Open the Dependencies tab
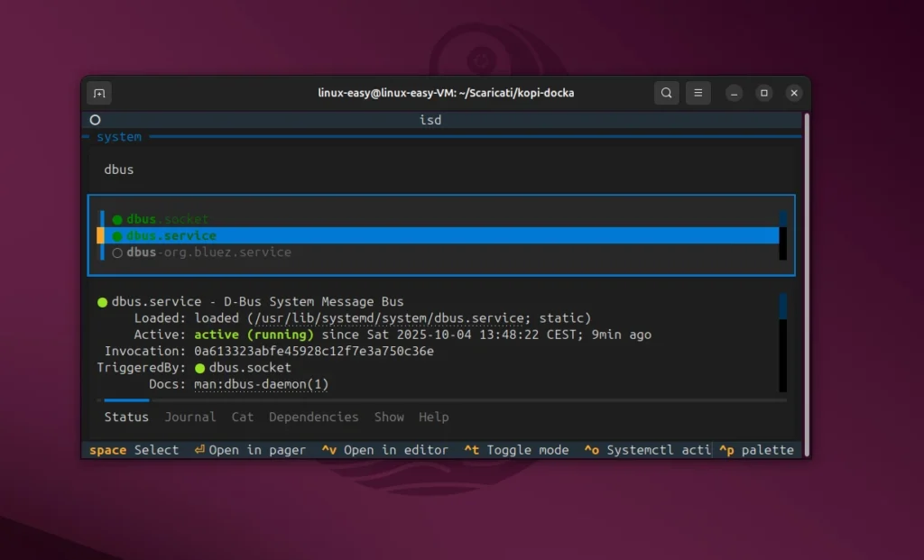924x560 pixels. point(313,417)
